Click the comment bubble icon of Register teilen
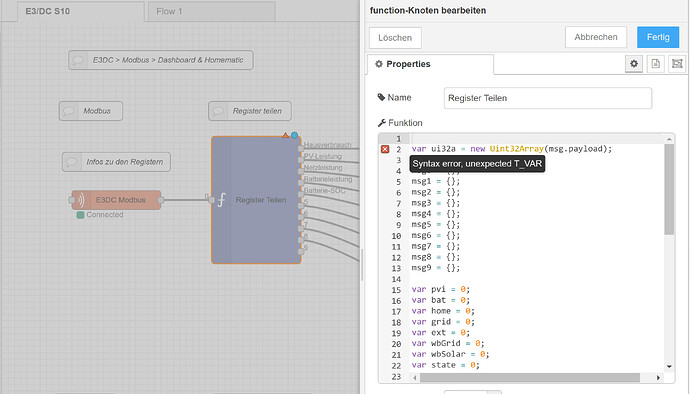Screen dimensions: 690x394 pyautogui.click(x=218, y=111)
